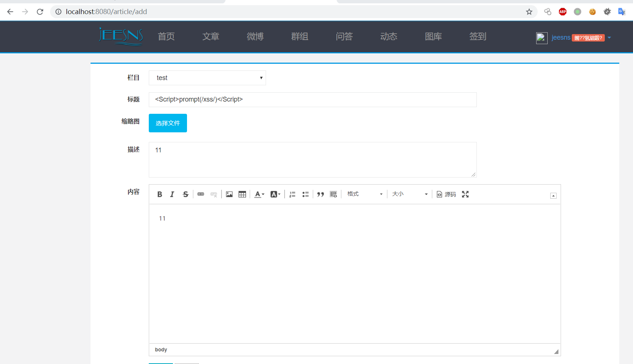Screen dimensions: 633x364
Task: Insert numbered list in editor
Action: coord(292,194)
